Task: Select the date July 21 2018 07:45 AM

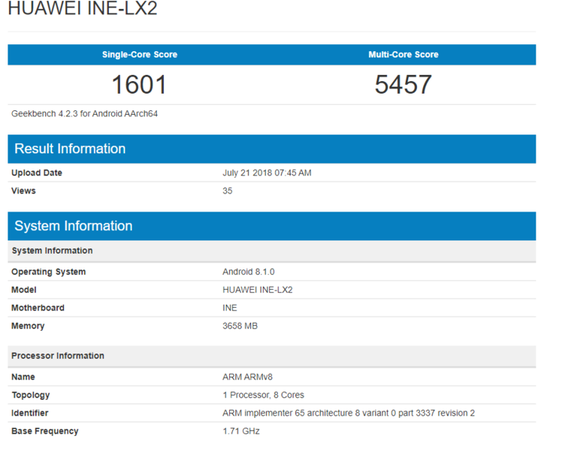Action: tap(267, 173)
